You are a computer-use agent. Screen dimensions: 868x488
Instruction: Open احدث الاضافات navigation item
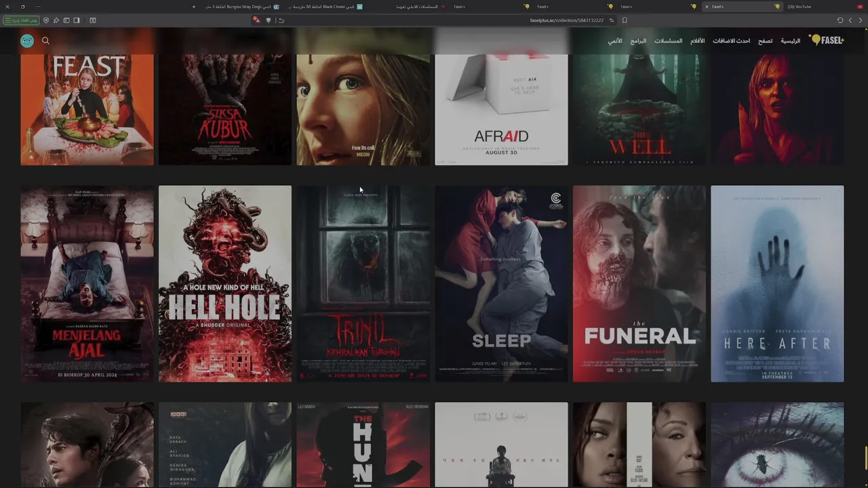point(731,41)
